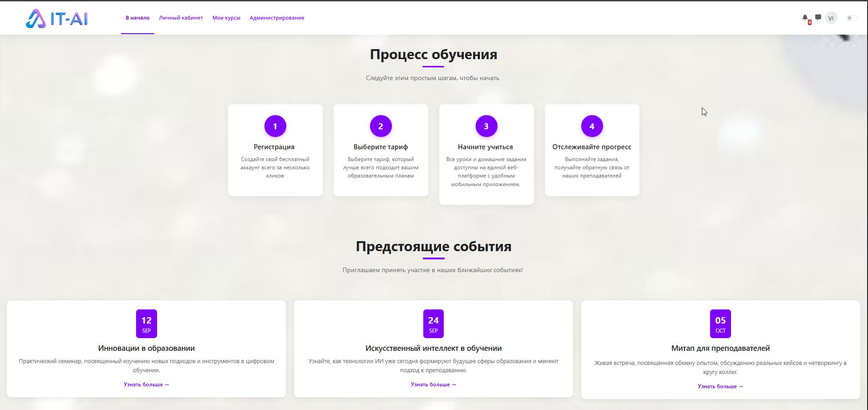
Task: Open the chat messages icon
Action: [818, 18]
